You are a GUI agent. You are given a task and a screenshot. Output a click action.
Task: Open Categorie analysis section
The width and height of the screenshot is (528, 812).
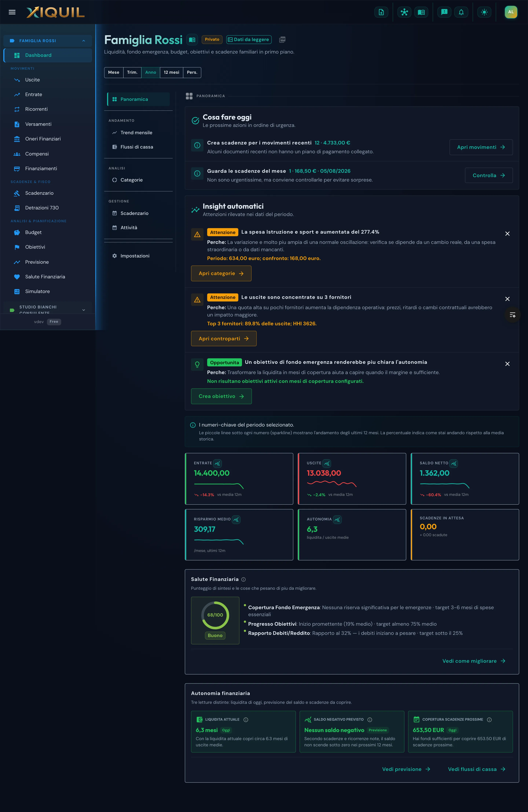[x=138, y=180]
